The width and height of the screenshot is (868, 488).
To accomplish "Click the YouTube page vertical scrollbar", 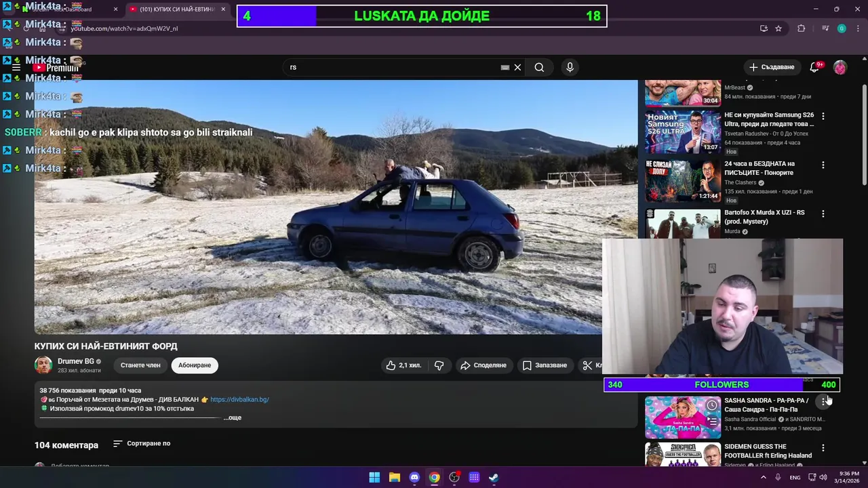I will pos(864,136).
